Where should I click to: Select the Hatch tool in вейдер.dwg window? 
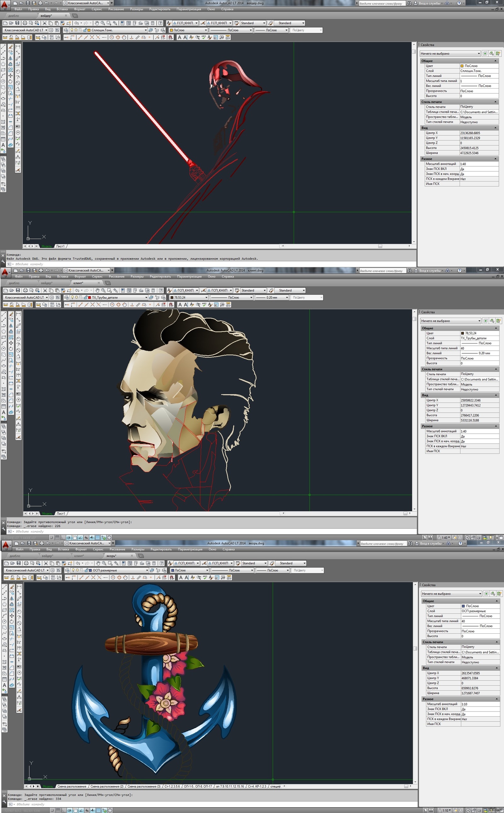tap(3, 122)
